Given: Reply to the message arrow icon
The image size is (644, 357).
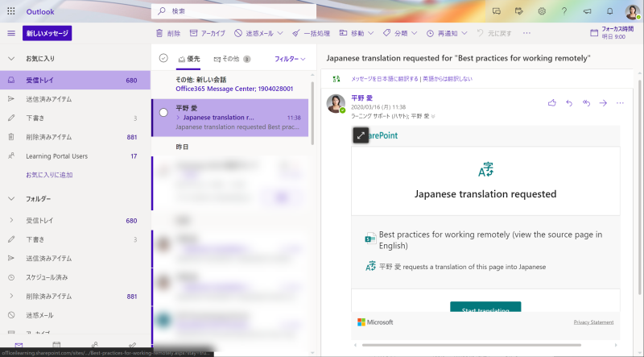Looking at the screenshot, I should click(x=569, y=103).
